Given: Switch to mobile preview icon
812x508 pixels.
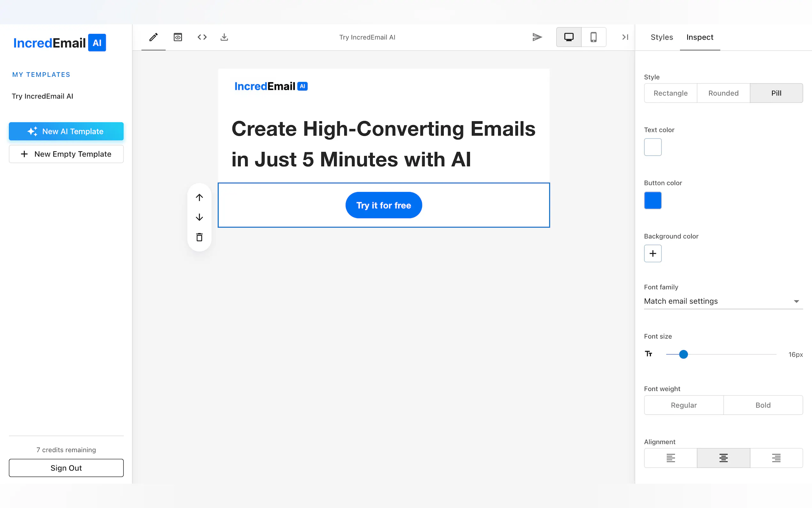Looking at the screenshot, I should (x=593, y=37).
